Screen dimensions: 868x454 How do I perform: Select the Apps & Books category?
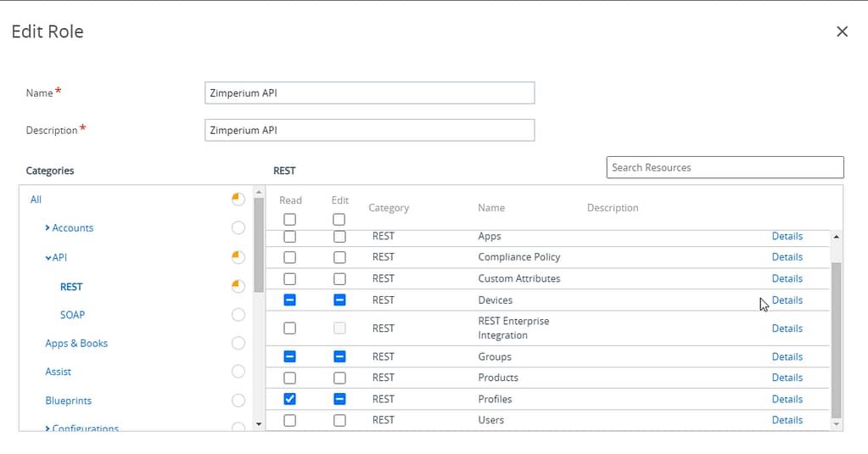click(x=76, y=344)
